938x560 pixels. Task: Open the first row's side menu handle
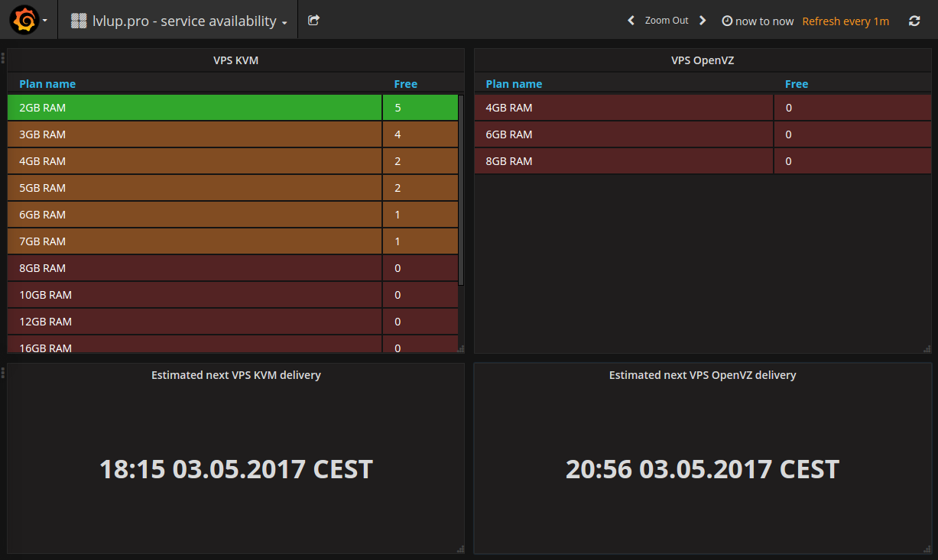pyautogui.click(x=3, y=58)
